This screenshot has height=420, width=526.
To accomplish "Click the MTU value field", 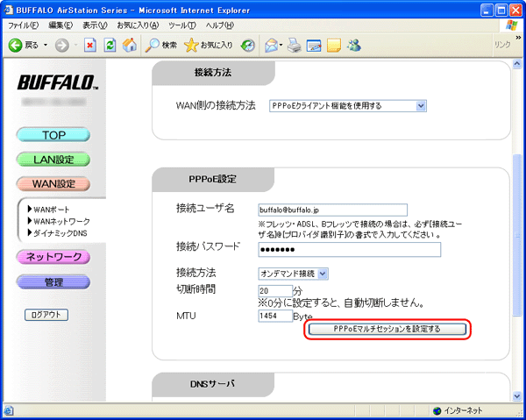I will [275, 316].
